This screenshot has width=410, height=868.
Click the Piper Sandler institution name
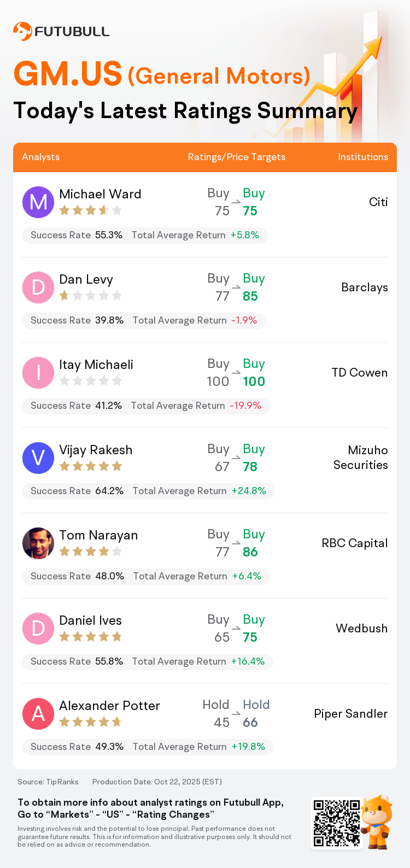coord(350,713)
